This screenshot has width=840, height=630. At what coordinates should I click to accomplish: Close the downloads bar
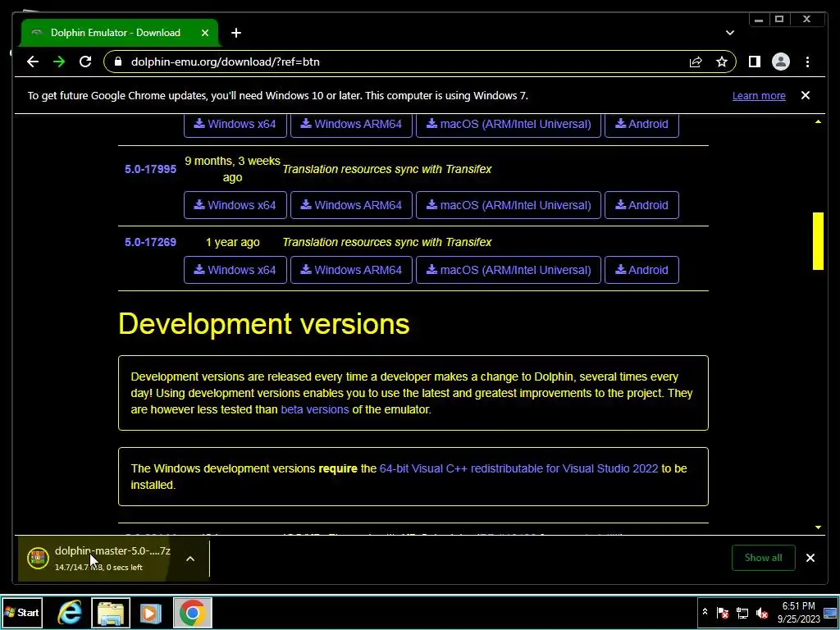click(810, 558)
